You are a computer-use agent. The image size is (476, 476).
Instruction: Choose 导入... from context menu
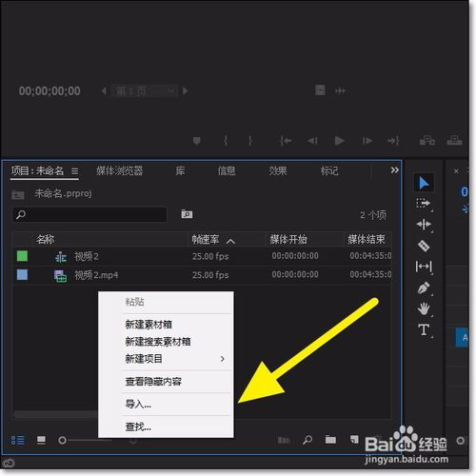[x=138, y=404]
